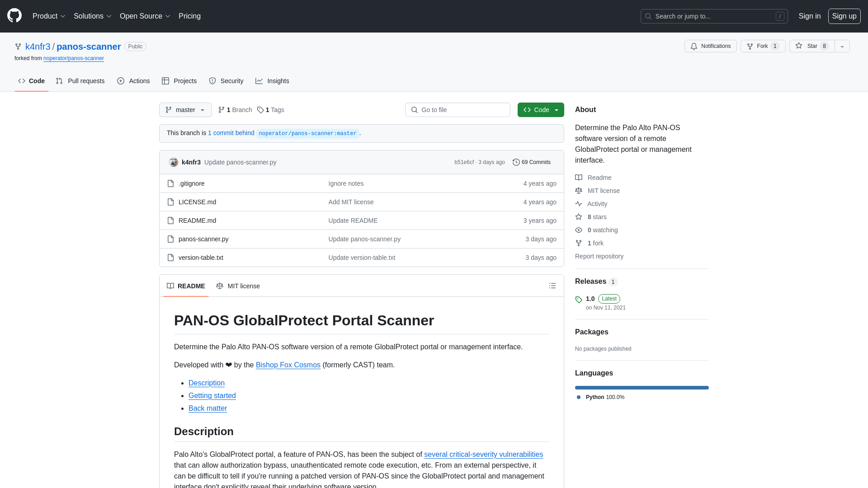Click the Notifications bell icon
Image resolution: width=868 pixels, height=488 pixels.
click(694, 47)
